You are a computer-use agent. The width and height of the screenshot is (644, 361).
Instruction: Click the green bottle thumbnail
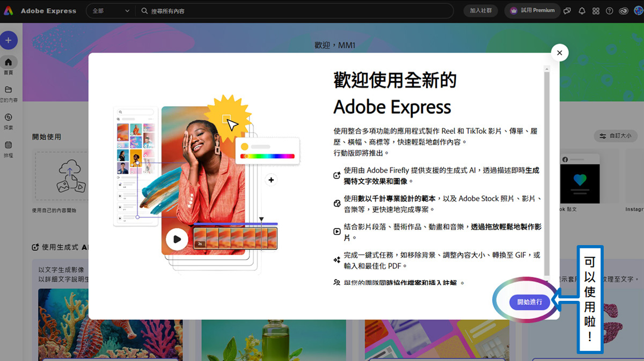274,340
